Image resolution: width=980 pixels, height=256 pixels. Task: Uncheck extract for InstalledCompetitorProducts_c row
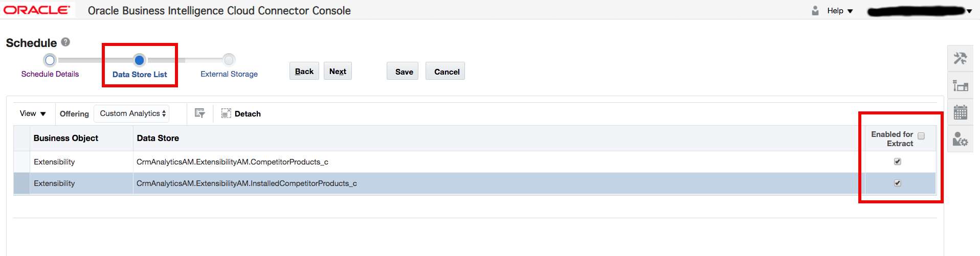(x=898, y=183)
